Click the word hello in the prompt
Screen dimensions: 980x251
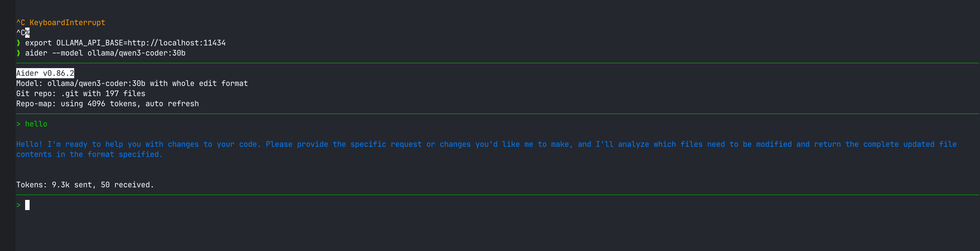point(36,124)
